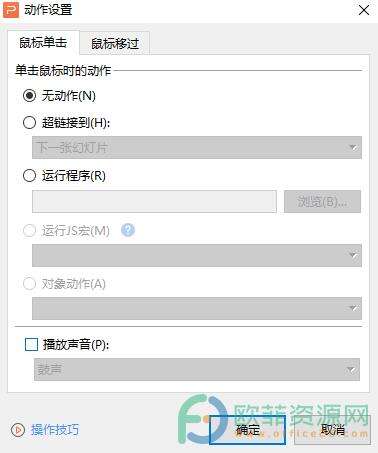378x453 pixels.
Task: Switch to the 鼠标单击 tab
Action: (x=43, y=43)
